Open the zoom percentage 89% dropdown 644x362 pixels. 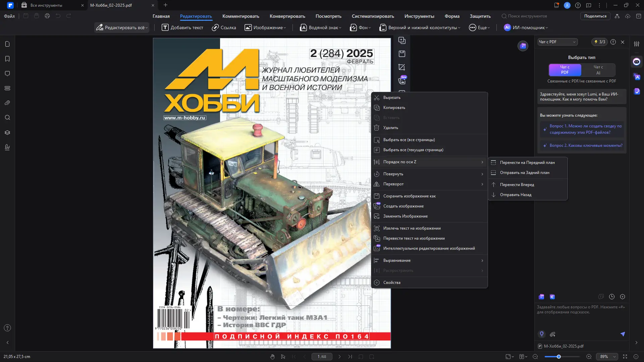point(607,357)
